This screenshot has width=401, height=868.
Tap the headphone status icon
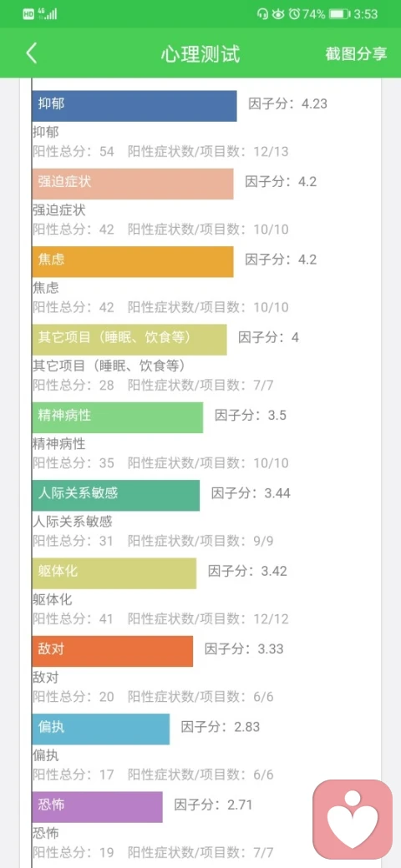[x=262, y=14]
